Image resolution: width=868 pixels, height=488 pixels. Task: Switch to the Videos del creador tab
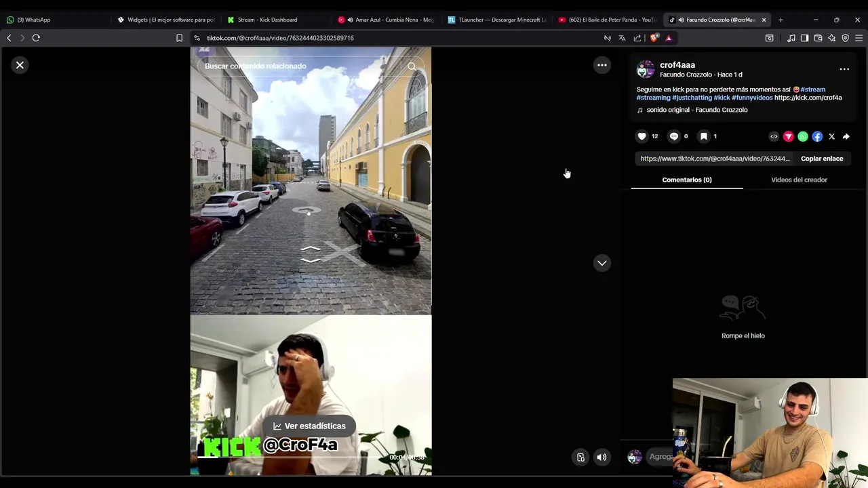click(799, 180)
